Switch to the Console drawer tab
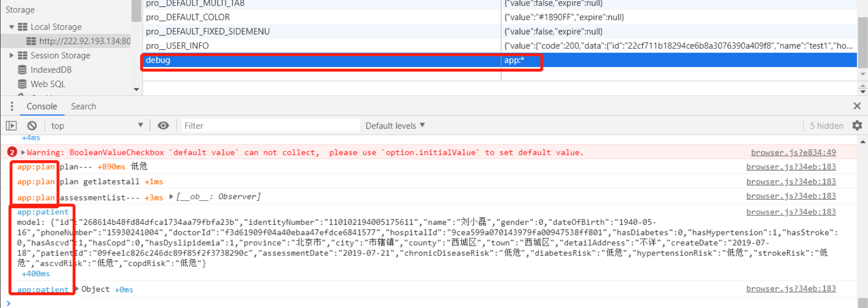 [x=42, y=106]
